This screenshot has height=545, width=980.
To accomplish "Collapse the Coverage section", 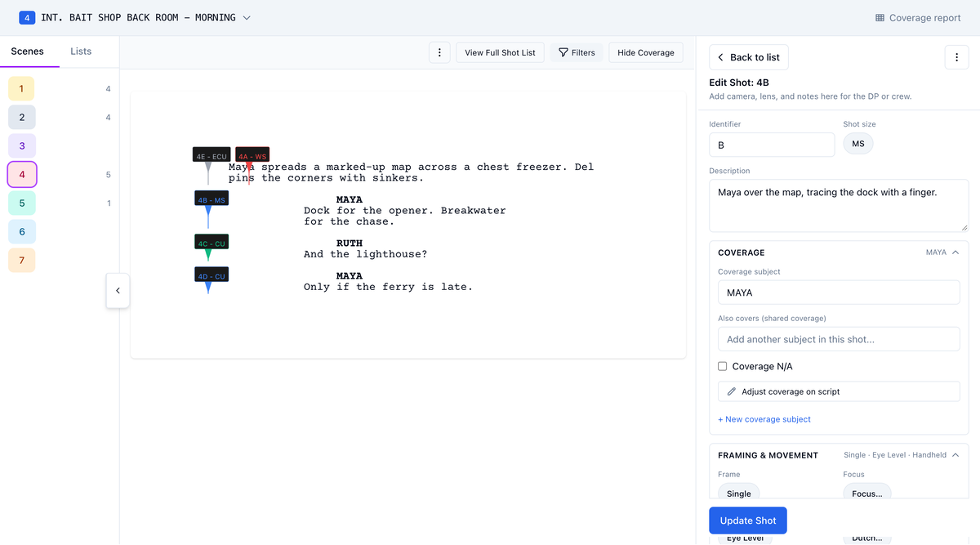I will (955, 252).
